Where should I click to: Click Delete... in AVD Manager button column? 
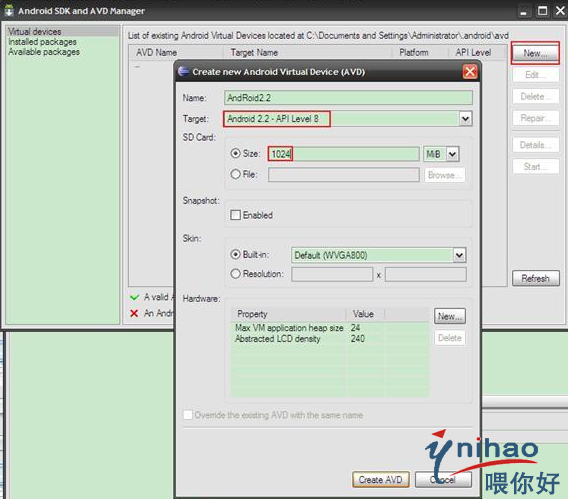[x=535, y=96]
